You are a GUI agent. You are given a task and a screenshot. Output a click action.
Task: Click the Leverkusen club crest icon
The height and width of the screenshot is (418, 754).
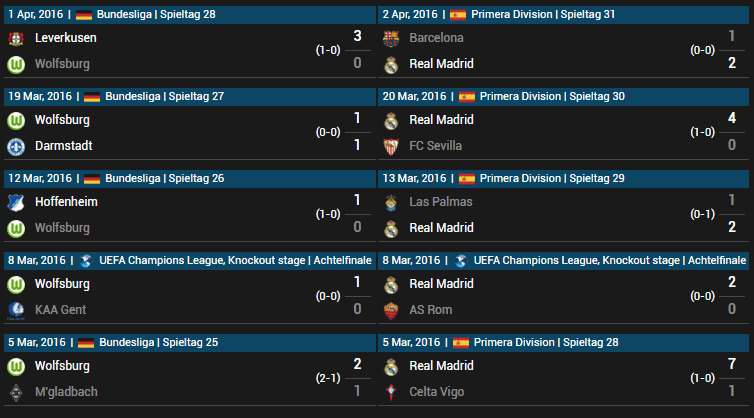click(x=16, y=38)
